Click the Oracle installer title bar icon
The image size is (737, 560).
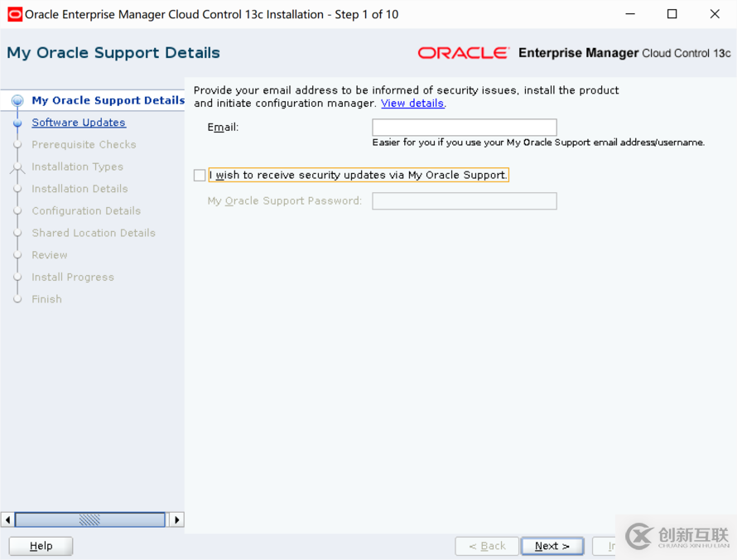(15, 15)
